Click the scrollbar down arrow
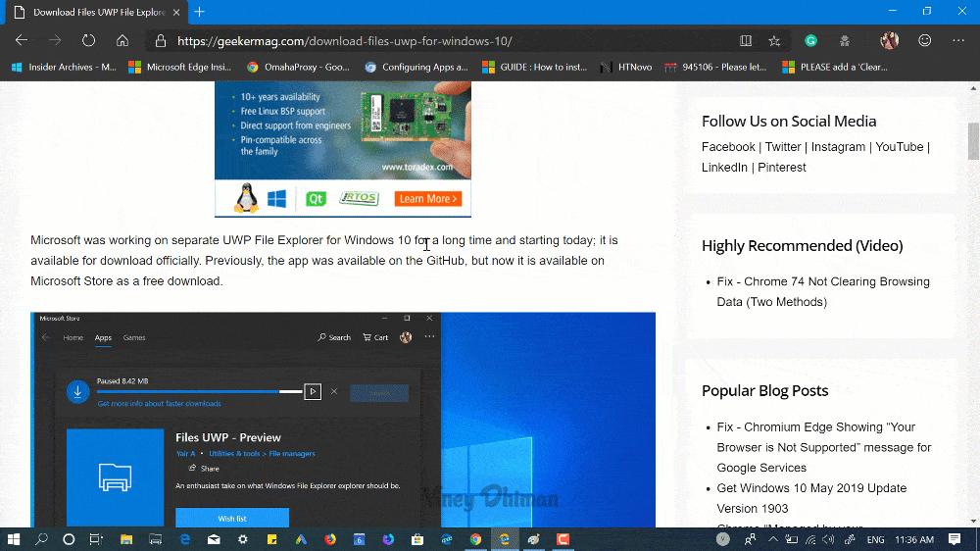This screenshot has width=980, height=551. click(x=973, y=521)
